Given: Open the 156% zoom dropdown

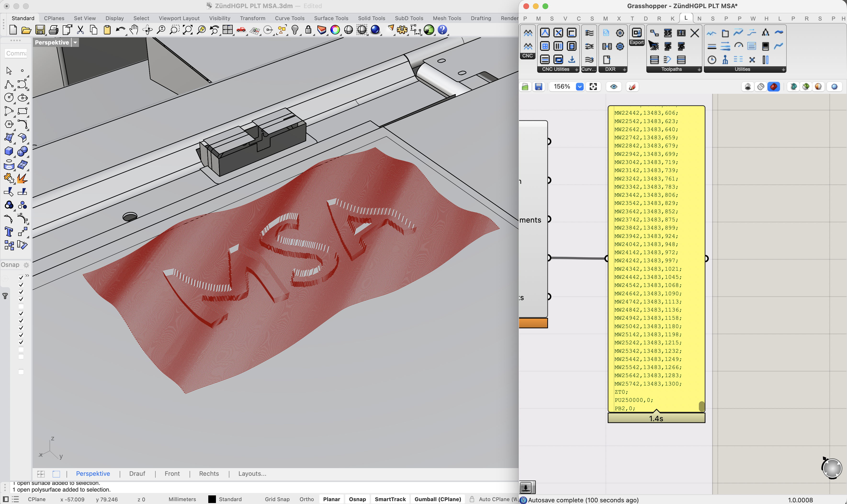Looking at the screenshot, I should pyautogui.click(x=580, y=87).
